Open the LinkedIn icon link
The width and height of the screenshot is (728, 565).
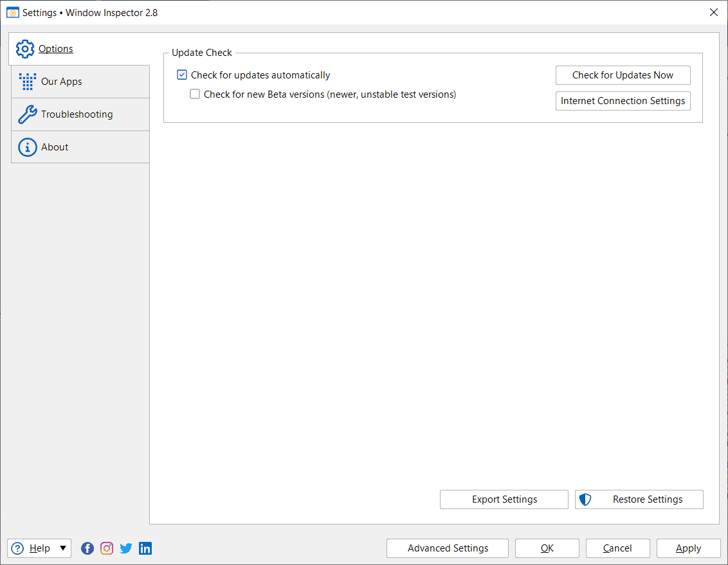(145, 548)
